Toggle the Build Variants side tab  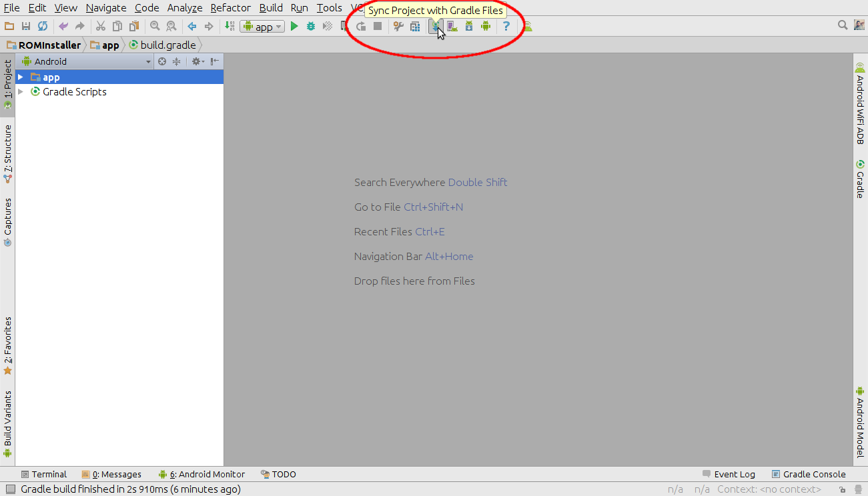click(7, 423)
